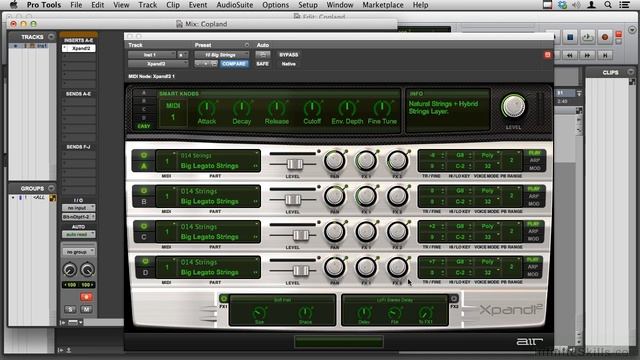This screenshot has height=360, width=640.
Task: Open the Apple menu
Action: tap(13, 5)
